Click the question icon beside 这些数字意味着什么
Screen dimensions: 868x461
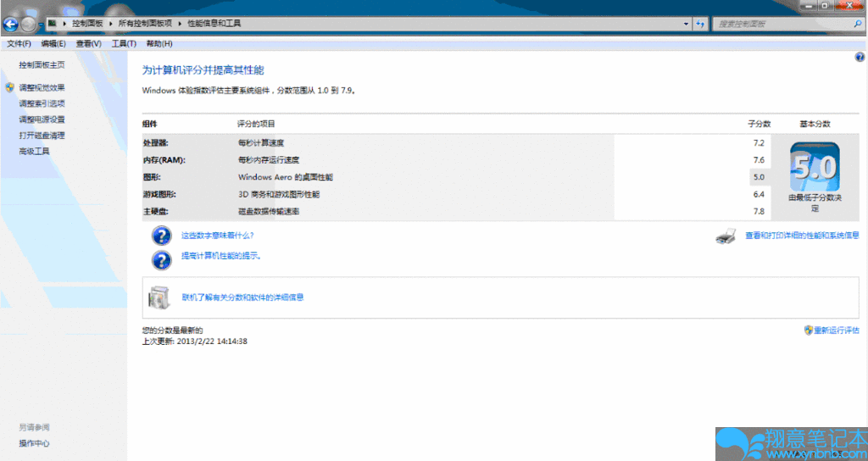click(161, 235)
